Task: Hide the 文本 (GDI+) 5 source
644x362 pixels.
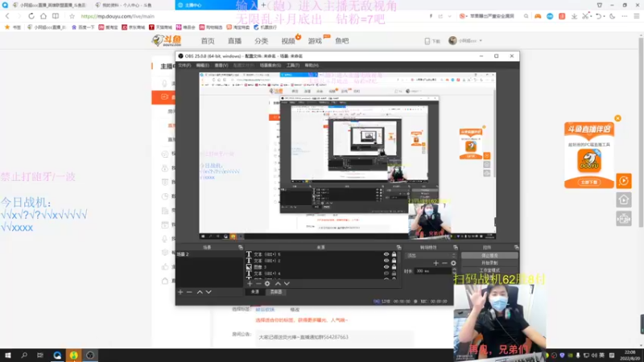Action: pos(386,254)
